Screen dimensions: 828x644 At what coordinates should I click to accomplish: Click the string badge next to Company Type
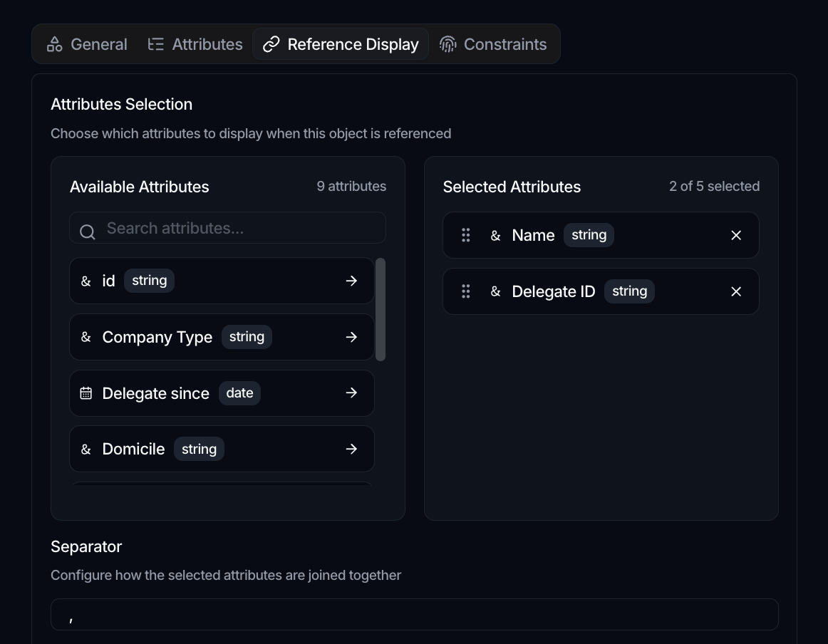247,337
